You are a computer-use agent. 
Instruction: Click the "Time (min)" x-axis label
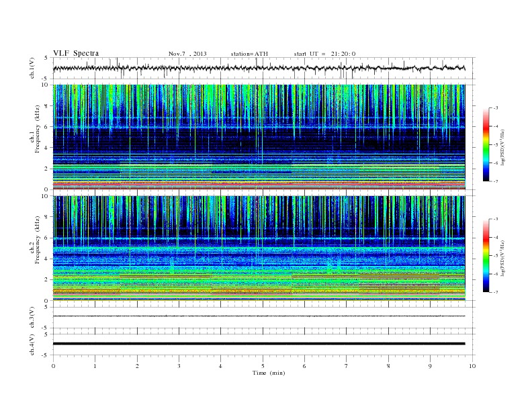click(x=269, y=373)
